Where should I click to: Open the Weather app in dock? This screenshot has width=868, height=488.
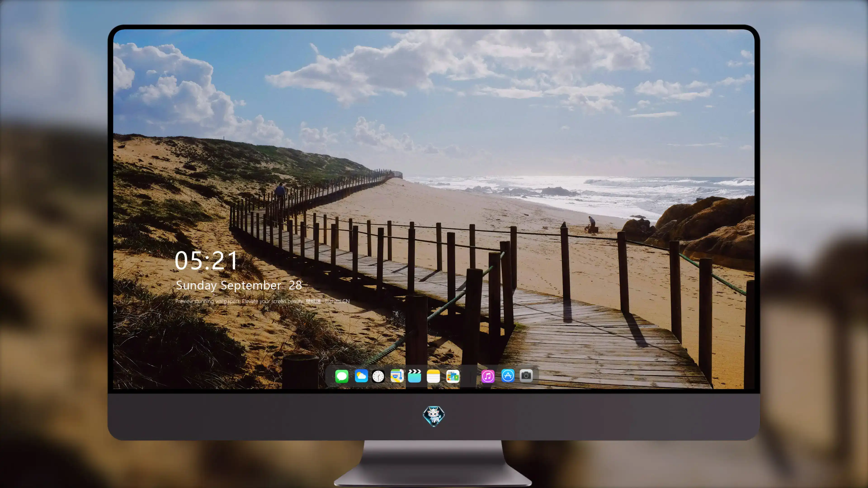(361, 376)
